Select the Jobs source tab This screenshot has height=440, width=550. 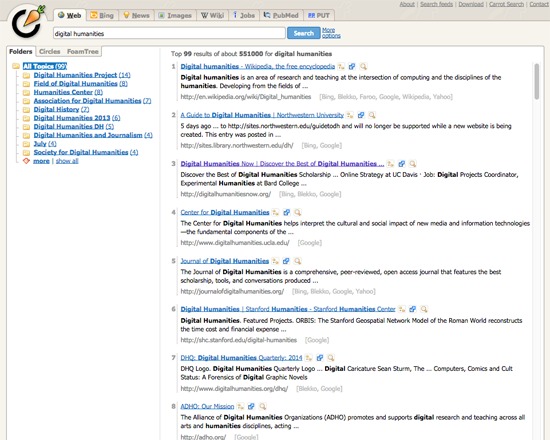click(x=244, y=15)
